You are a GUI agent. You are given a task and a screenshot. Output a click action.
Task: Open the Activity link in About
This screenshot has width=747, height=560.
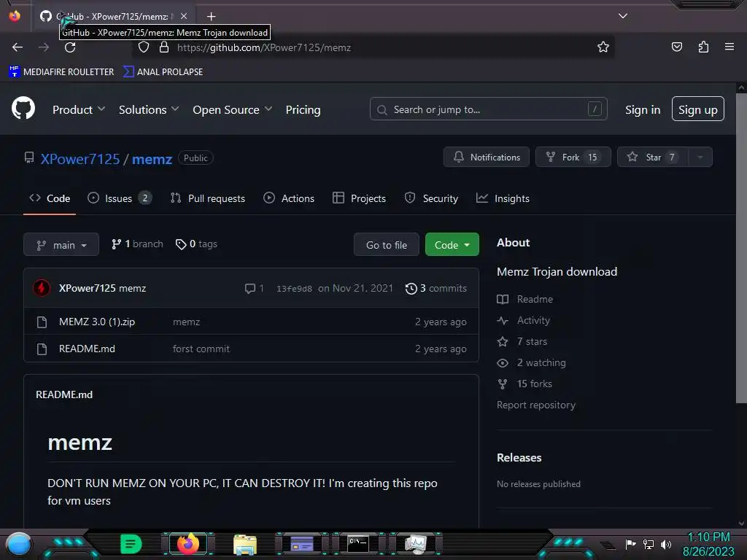point(524,321)
